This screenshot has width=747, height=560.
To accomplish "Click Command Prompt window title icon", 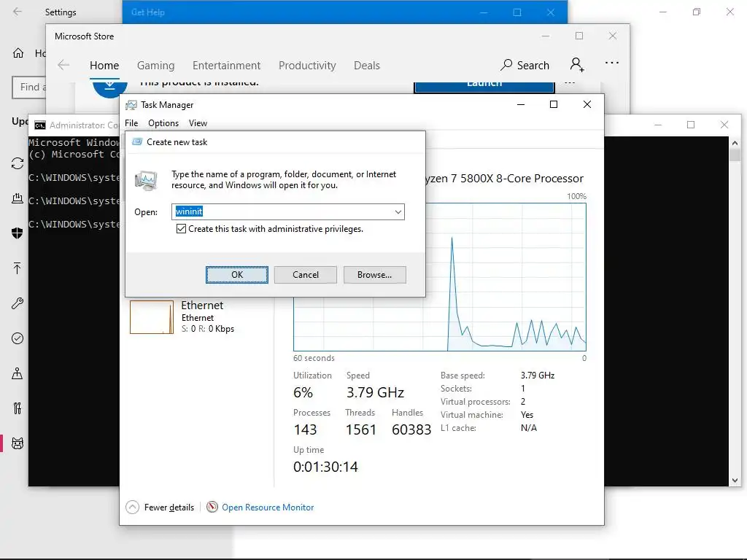I will click(x=40, y=125).
